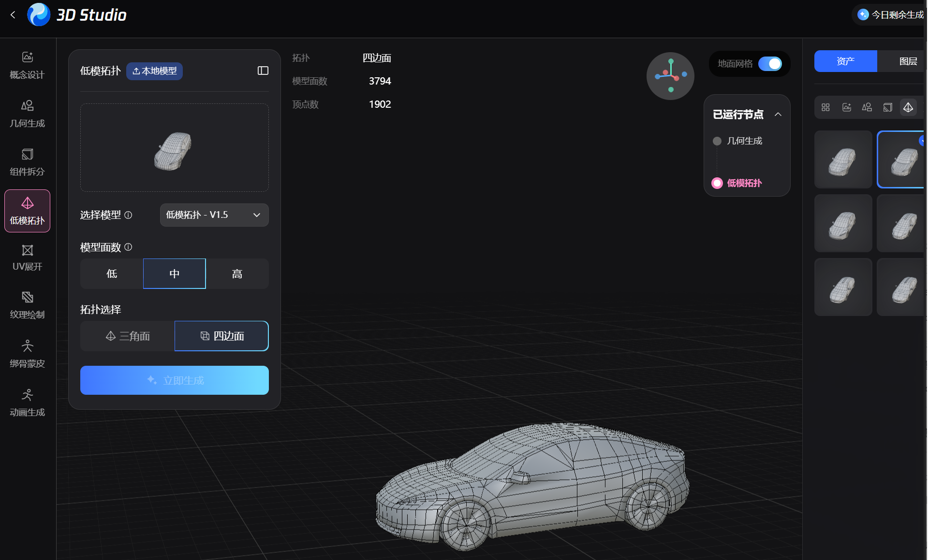Show info tooltip for 模型面数

click(128, 247)
